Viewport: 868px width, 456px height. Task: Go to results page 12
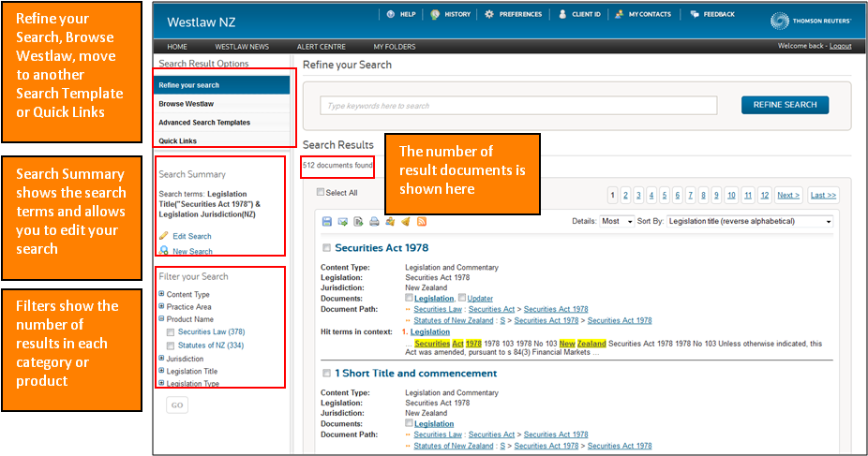click(x=765, y=195)
